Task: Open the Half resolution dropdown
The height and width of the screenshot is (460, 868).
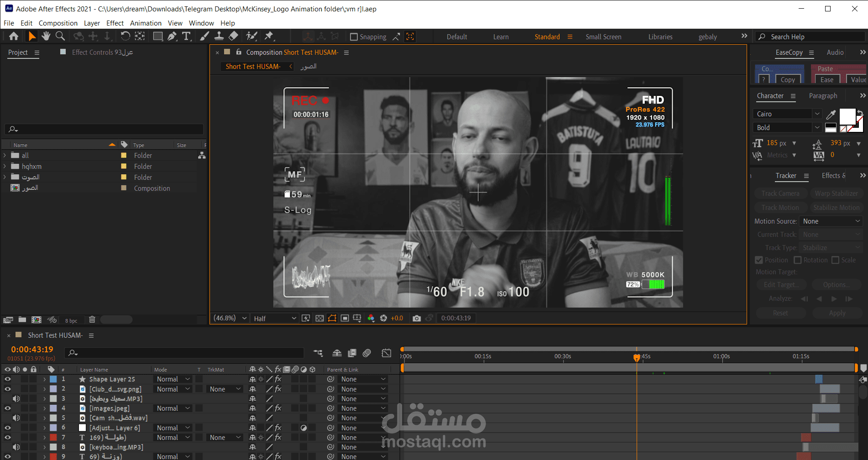Action: (275, 318)
